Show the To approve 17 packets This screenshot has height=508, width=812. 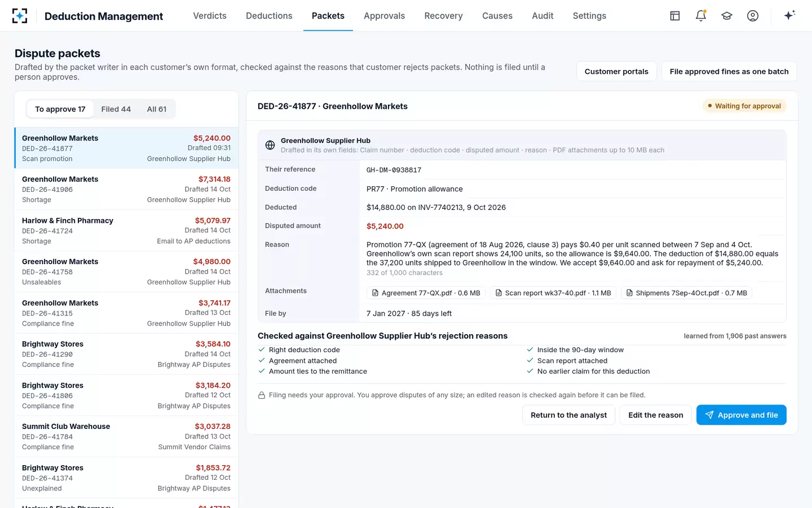[x=60, y=109]
